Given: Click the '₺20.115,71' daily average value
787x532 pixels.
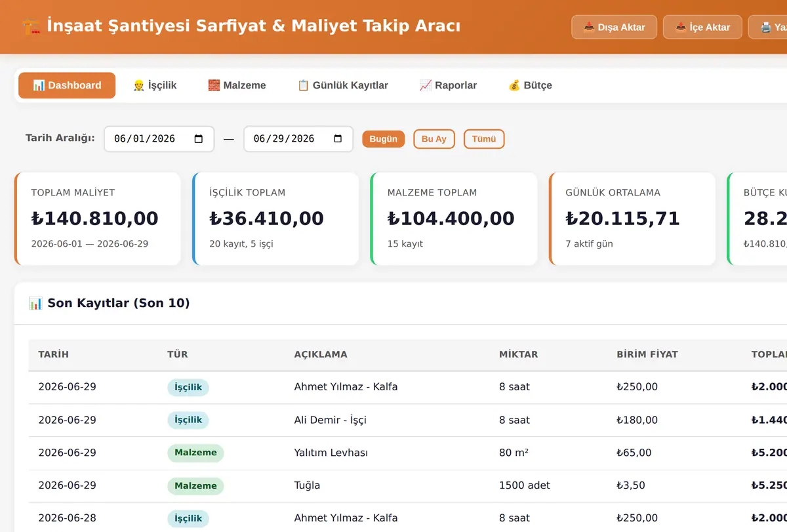Looking at the screenshot, I should [623, 218].
